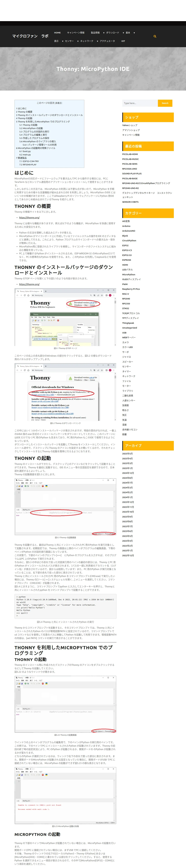Open the AD変換 category

pos(126,221)
